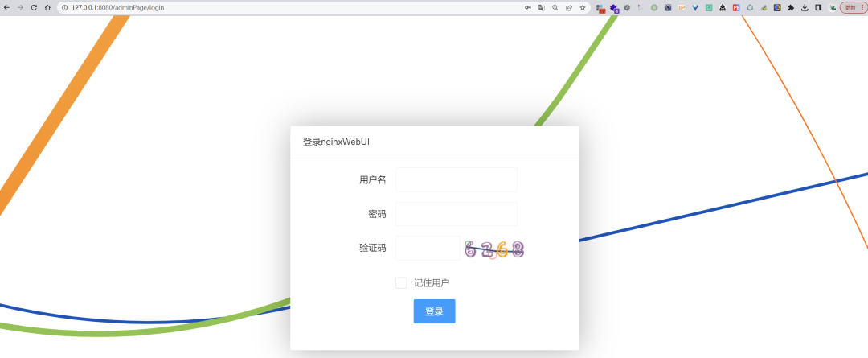Refresh the 6268 captcha image
The image size is (868, 358).
click(x=494, y=249)
